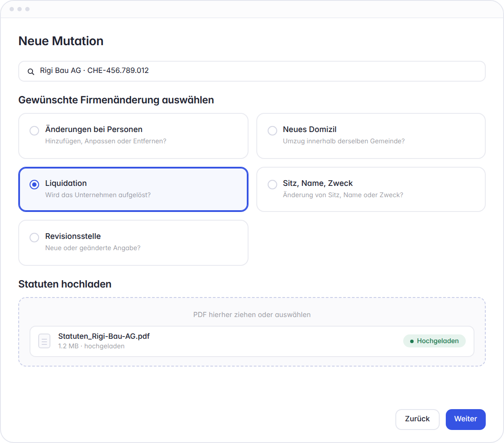This screenshot has width=504, height=443.
Task: Select the Änderungen bei Personen radio button
Action: (34, 131)
